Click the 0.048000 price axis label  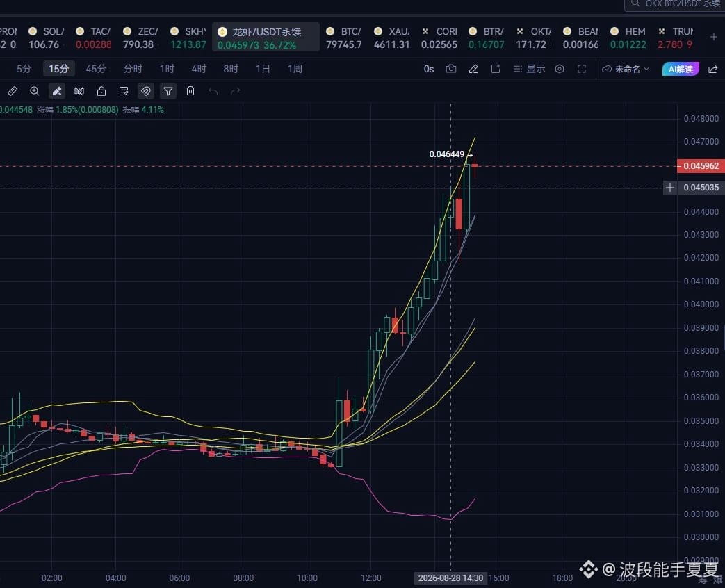(x=701, y=118)
